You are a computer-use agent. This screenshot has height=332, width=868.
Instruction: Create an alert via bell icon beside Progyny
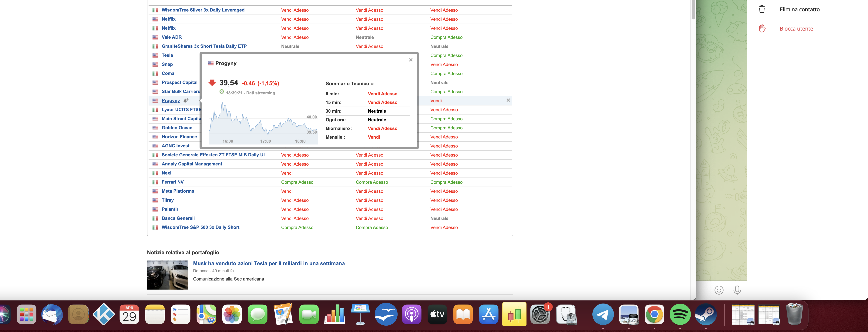click(186, 100)
